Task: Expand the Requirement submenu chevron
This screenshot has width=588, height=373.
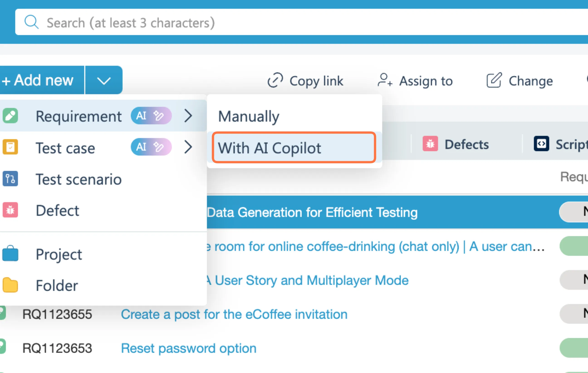Action: 188,116
